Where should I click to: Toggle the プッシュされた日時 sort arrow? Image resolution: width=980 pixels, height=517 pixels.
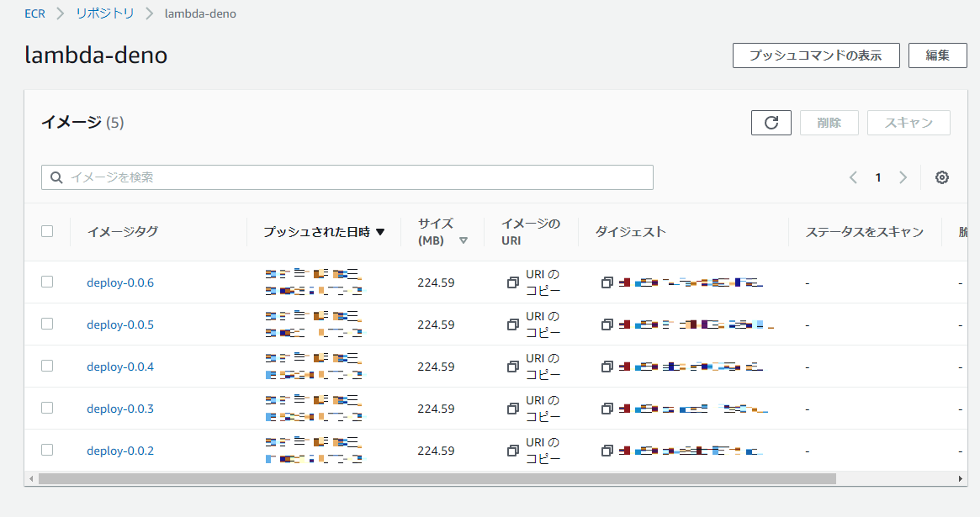tap(380, 231)
